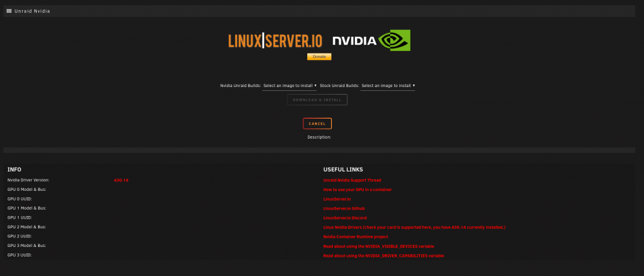The width and height of the screenshot is (644, 276).
Task: Open Nvidia Container Runtime project link
Action: pos(355,237)
